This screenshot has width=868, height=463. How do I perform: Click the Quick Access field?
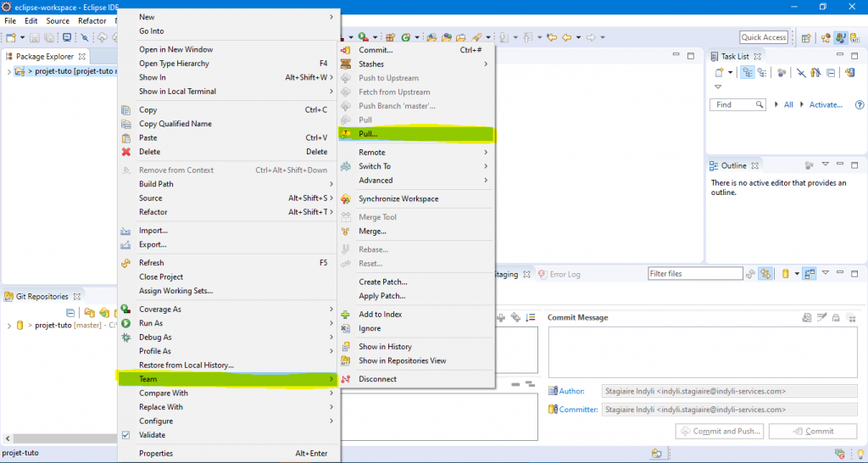click(764, 37)
